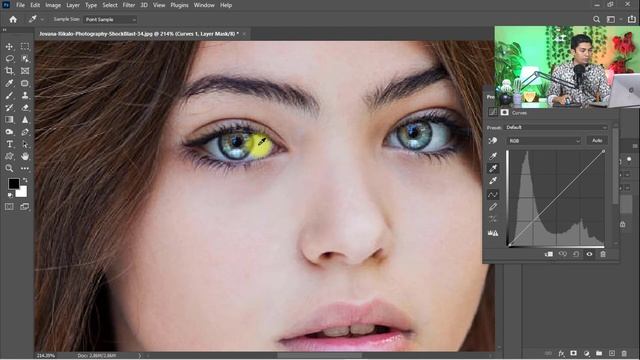Toggle the Curves layer visibility eye in Properties
Image resolution: width=640 pixels, height=360 pixels.
589,254
